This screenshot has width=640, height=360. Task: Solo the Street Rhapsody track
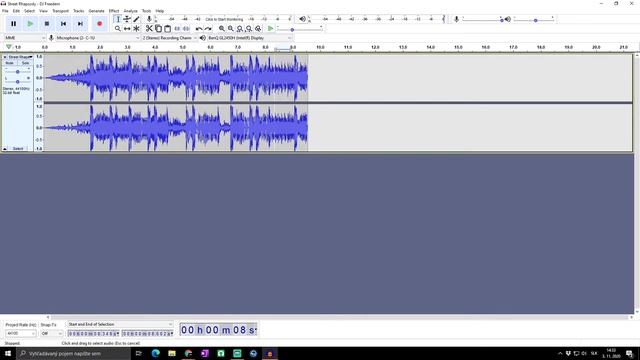click(25, 63)
